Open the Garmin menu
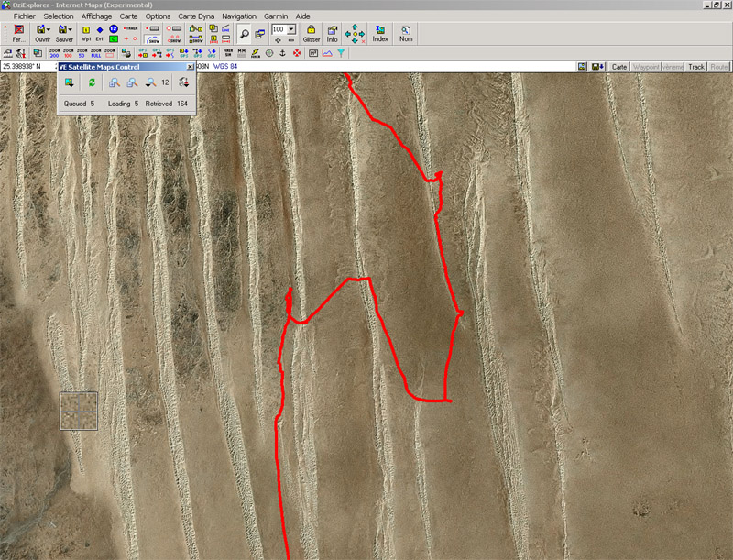Viewport: 733px width, 560px height. tap(276, 16)
